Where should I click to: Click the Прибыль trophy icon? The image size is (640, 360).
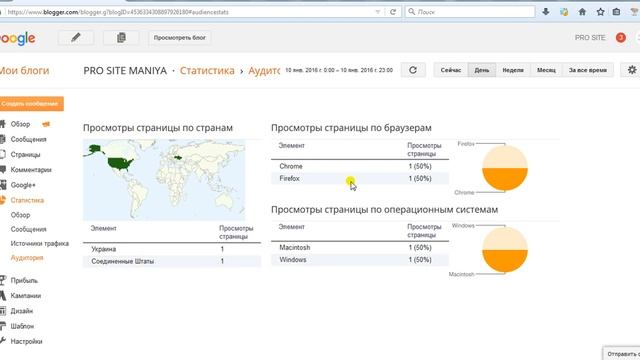pos(2,280)
